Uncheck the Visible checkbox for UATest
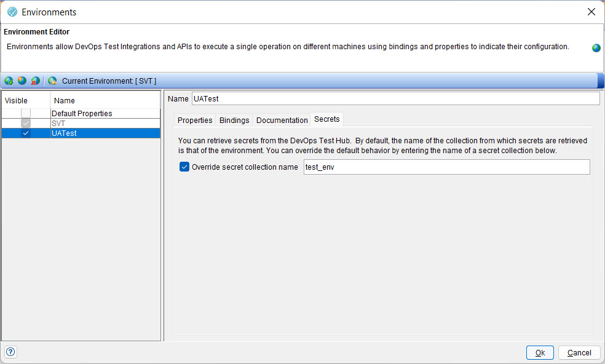Screen dimensions: 605x364 click(25, 132)
